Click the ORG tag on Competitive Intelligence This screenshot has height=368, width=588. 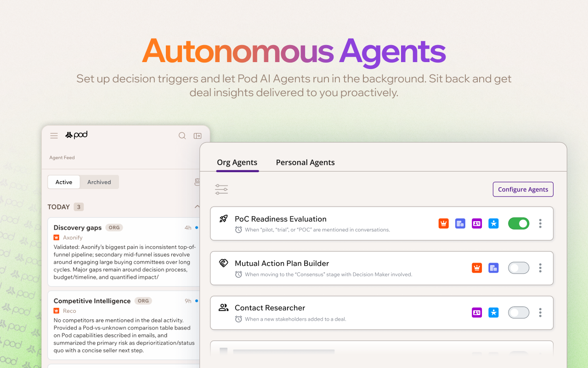coord(143,301)
